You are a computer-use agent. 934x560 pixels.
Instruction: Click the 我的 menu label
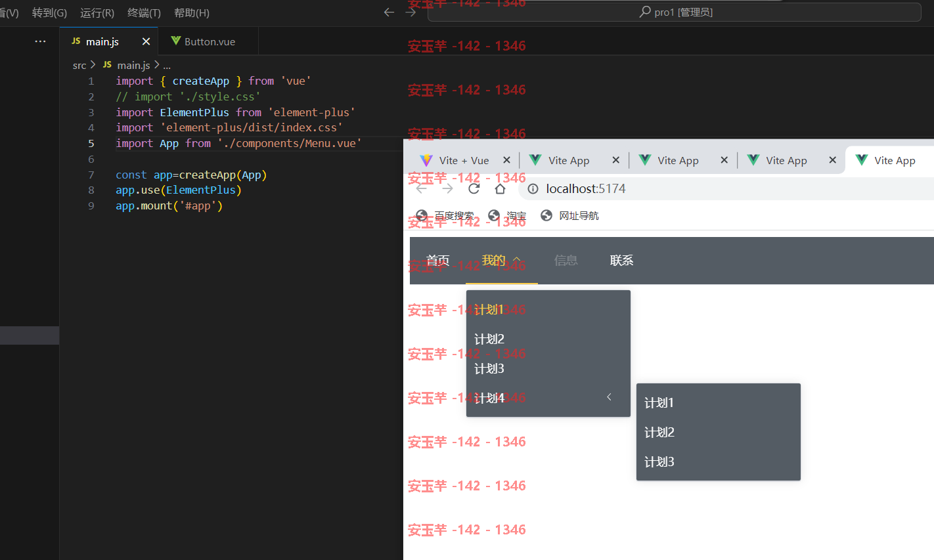pos(494,261)
